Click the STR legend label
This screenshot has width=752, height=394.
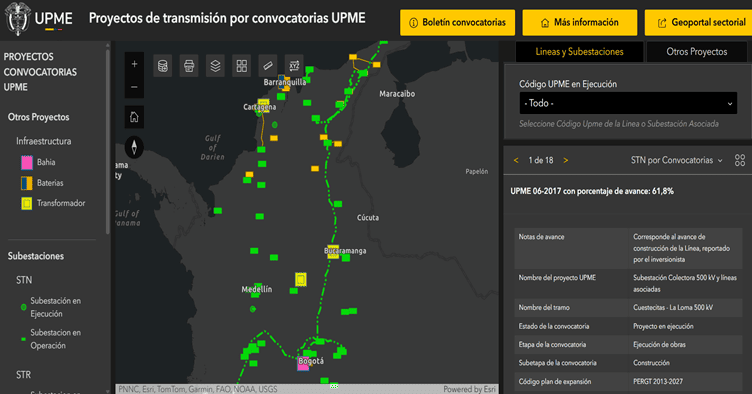[24, 375]
